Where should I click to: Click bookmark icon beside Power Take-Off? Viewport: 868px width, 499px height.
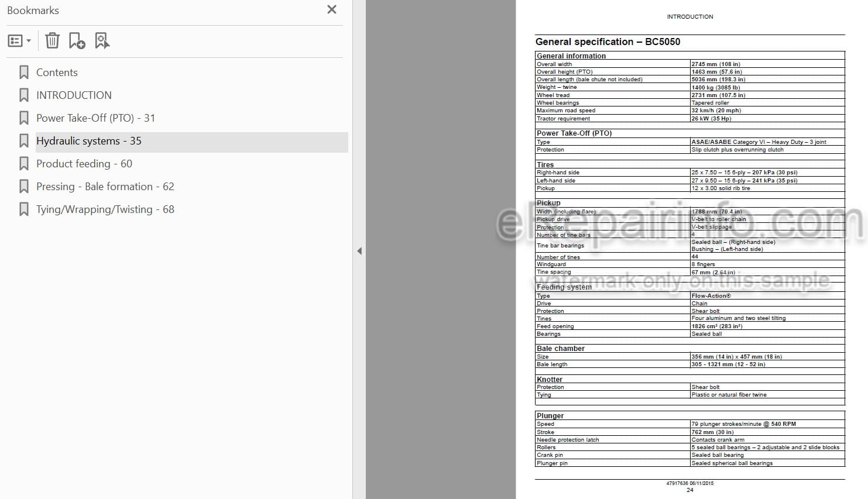[24, 118]
